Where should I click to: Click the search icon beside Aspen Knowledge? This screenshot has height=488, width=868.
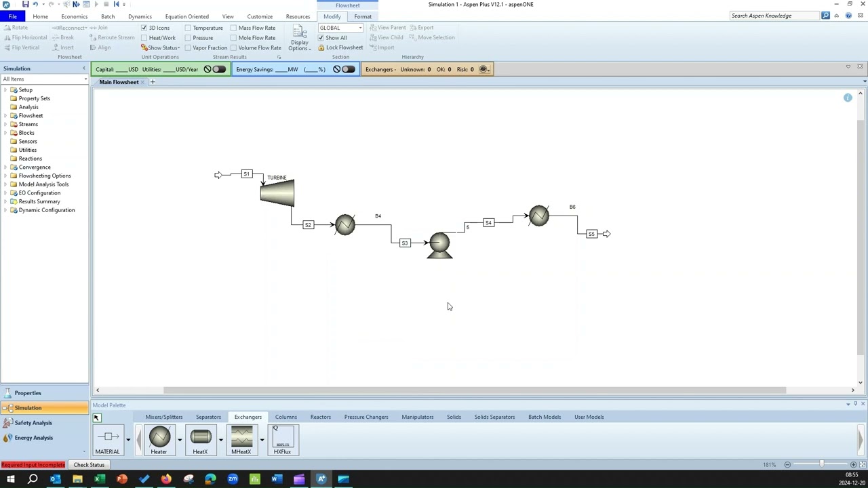(825, 16)
